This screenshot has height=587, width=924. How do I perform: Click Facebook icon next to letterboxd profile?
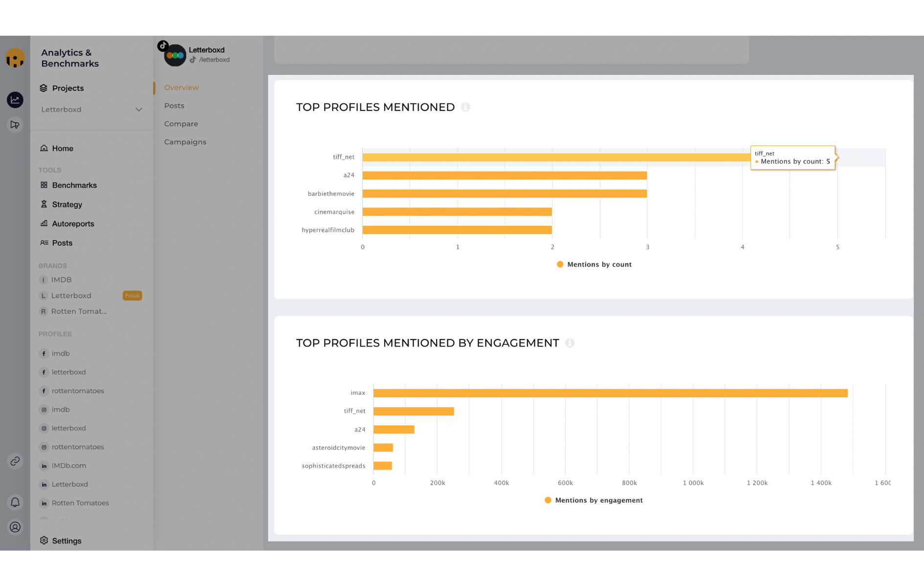pos(44,372)
